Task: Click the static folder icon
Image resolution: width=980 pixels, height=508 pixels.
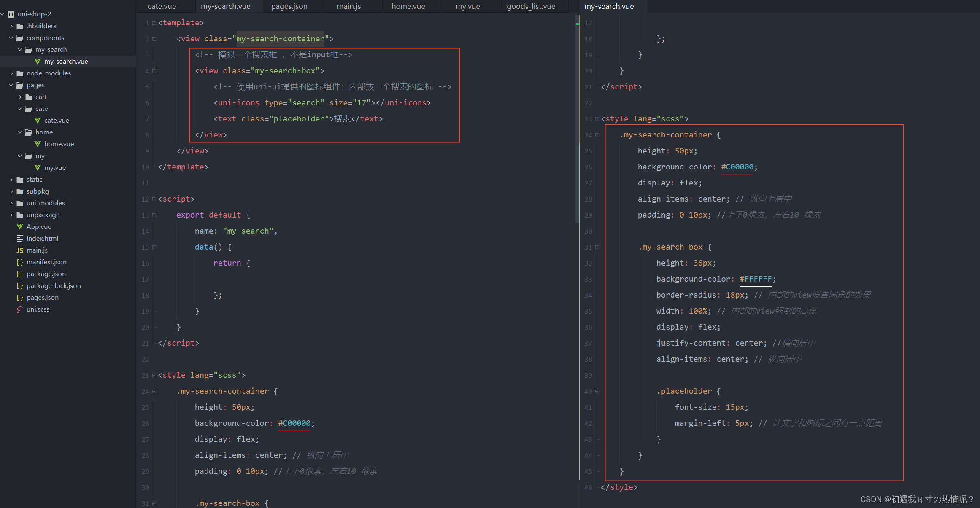Action: (x=20, y=179)
